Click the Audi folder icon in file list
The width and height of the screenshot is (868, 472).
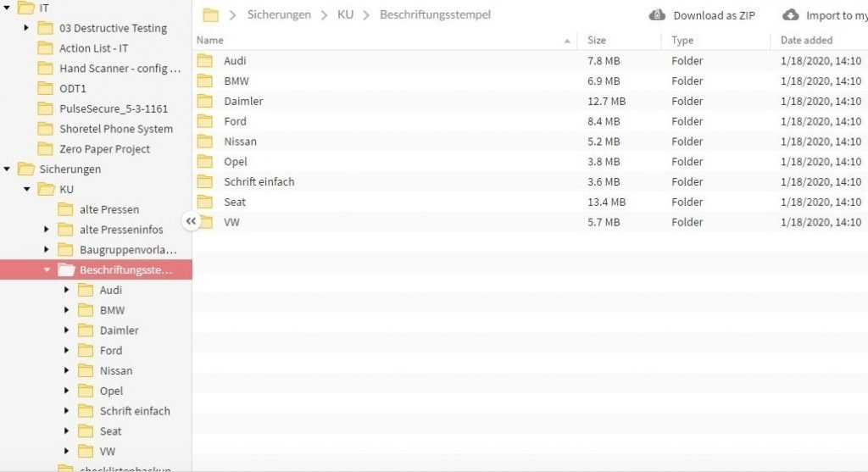pyautogui.click(x=205, y=60)
